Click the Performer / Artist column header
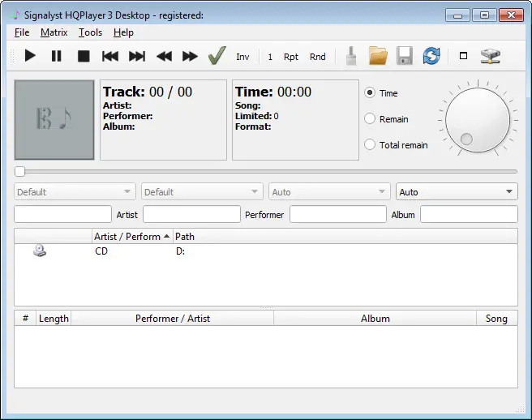Image resolution: width=532 pixels, height=420 pixels. click(173, 318)
